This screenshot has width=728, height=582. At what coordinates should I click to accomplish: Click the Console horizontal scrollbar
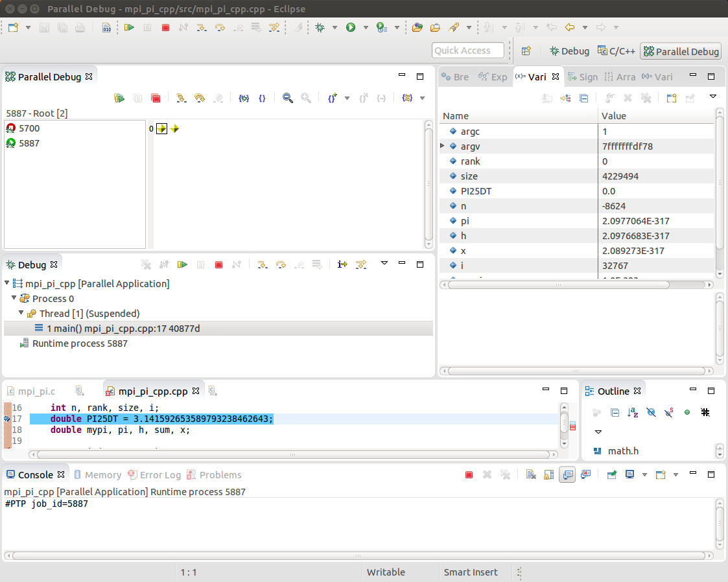point(358,555)
